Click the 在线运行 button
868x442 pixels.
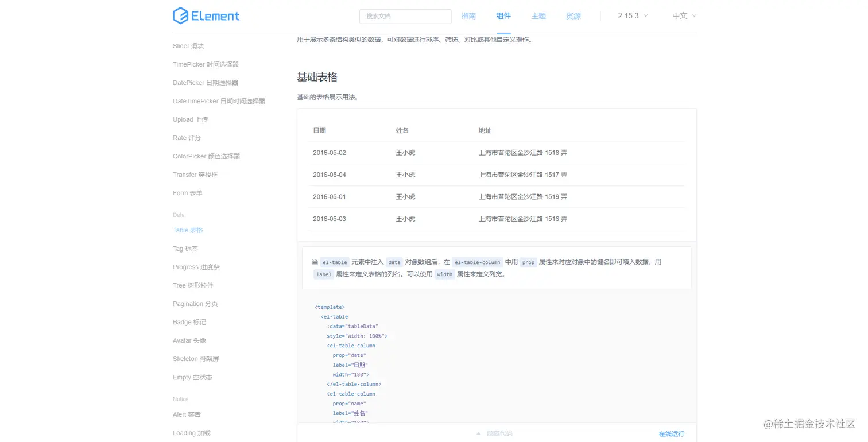[672, 434]
